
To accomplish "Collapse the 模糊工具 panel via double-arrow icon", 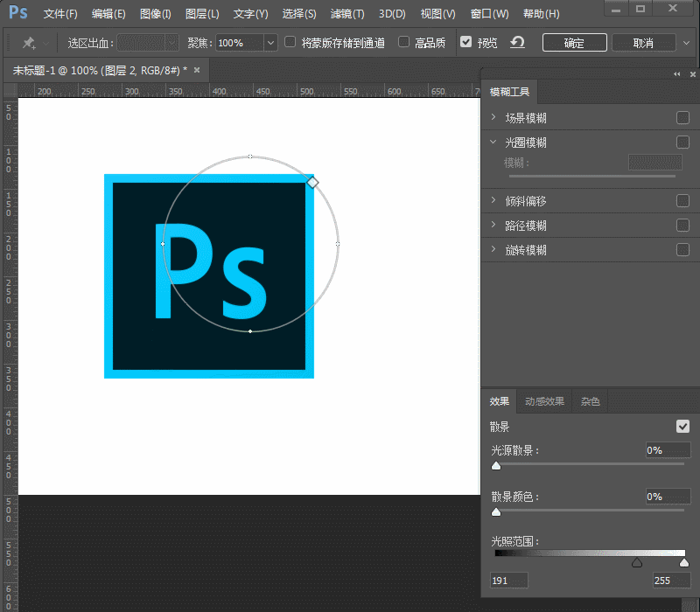I will point(675,74).
